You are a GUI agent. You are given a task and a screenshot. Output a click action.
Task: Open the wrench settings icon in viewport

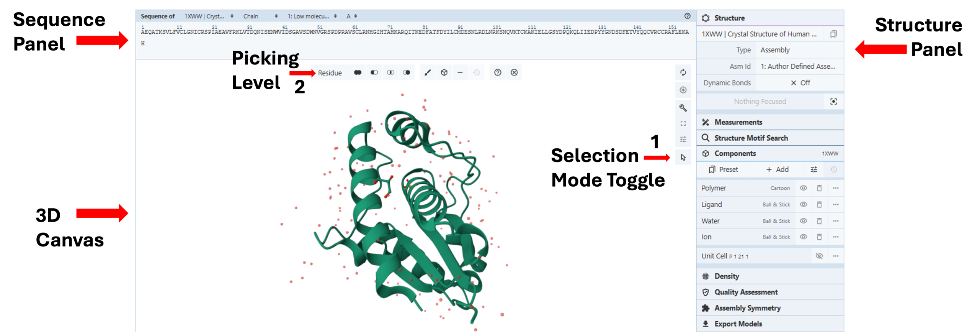tap(683, 108)
